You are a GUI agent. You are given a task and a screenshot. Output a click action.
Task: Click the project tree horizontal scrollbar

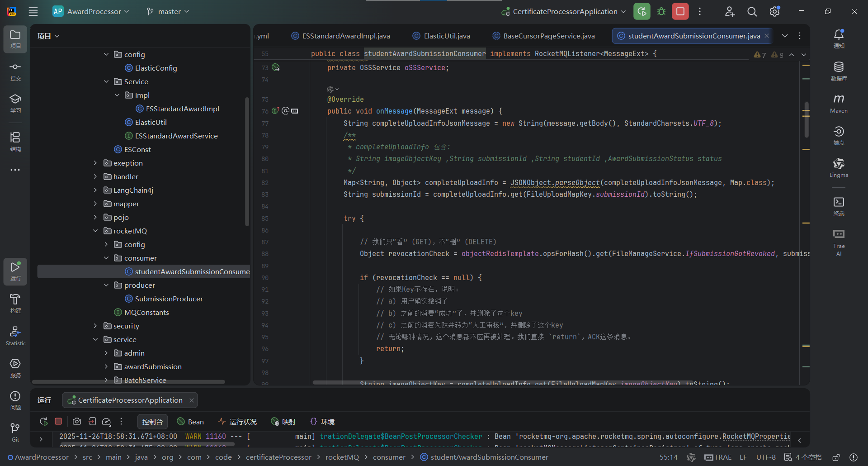pos(129,382)
